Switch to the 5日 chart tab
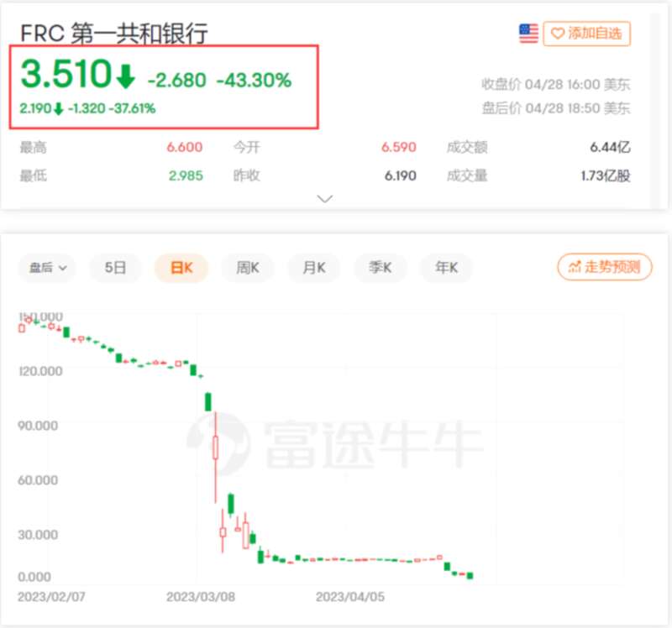The height and width of the screenshot is (628, 672). tap(115, 268)
